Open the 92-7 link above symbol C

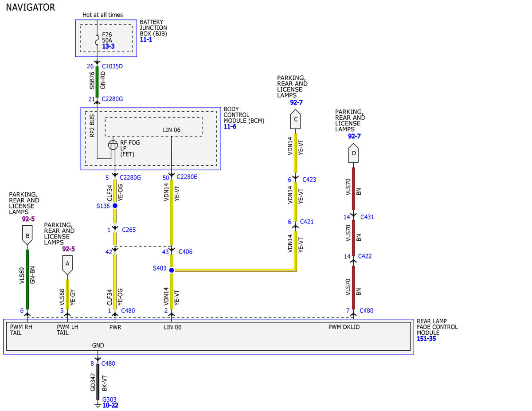coord(296,102)
